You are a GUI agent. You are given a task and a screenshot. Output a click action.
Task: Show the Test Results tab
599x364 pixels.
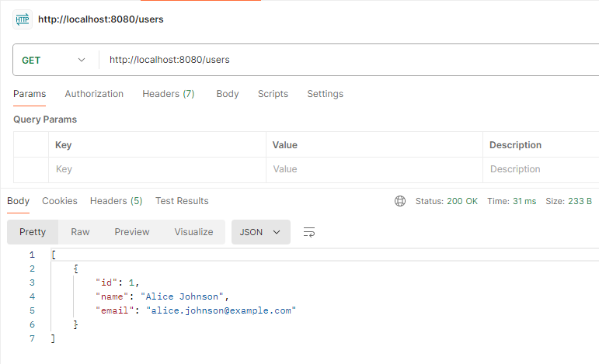[182, 201]
